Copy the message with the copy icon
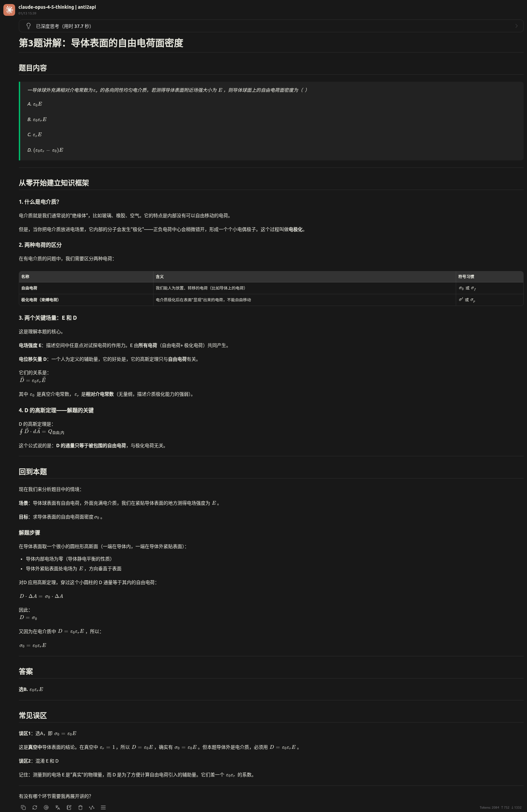The width and height of the screenshot is (527, 812). (x=23, y=807)
